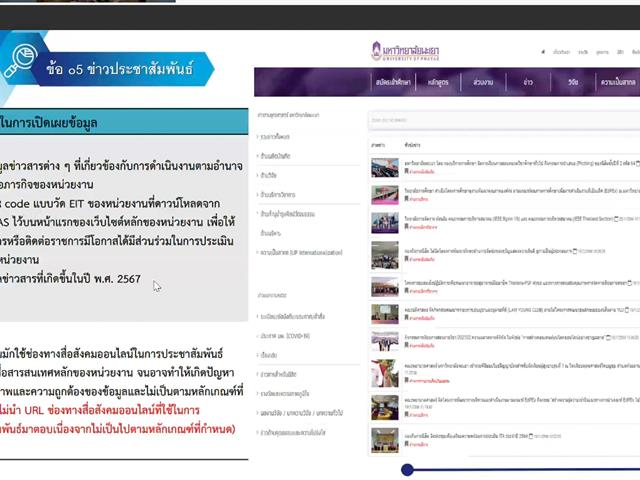Open ผลงานวิจัย / บทความวิจัย sidebar link
Viewport: 640px width, 480px height.
[301, 413]
